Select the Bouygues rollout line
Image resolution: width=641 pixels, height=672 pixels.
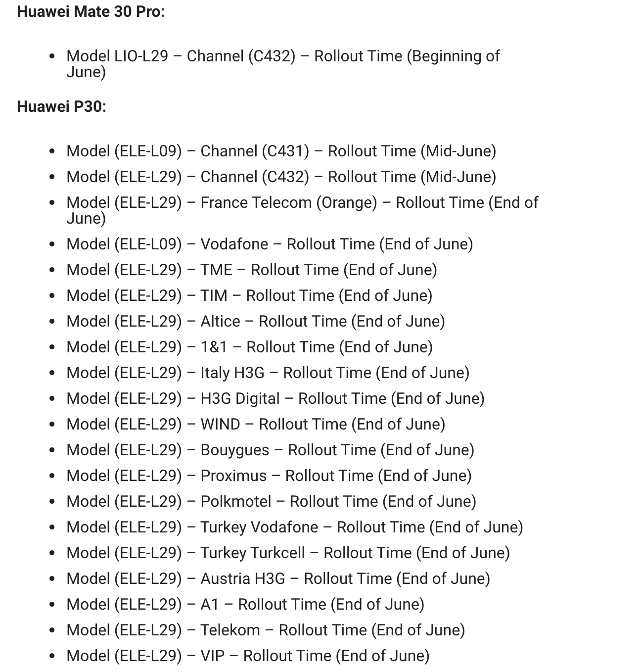(270, 450)
